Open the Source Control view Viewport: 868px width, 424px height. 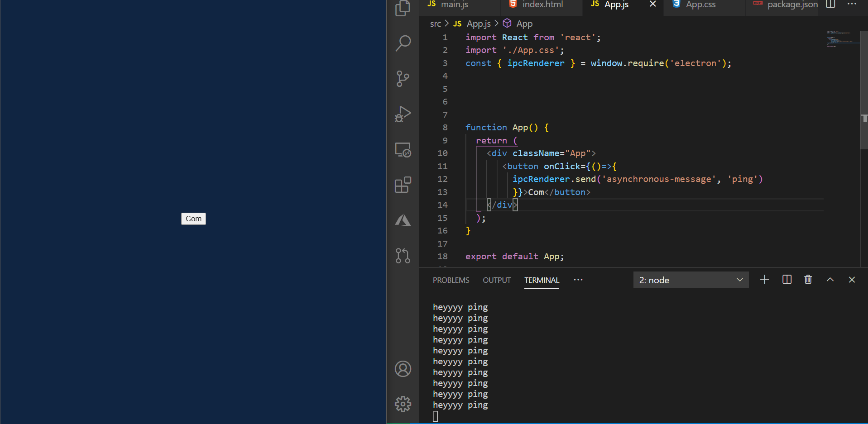click(x=403, y=78)
